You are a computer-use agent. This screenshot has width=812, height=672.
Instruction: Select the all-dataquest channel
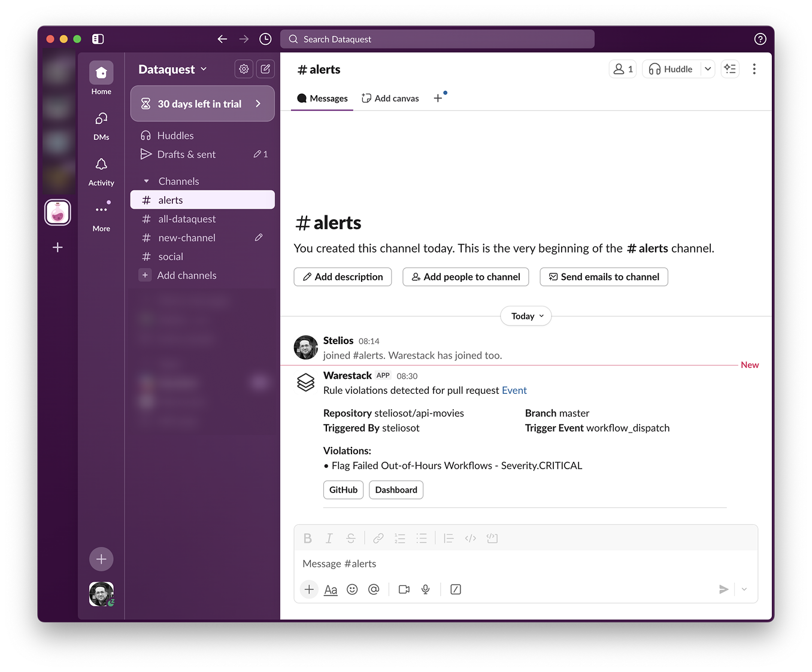pyautogui.click(x=187, y=219)
